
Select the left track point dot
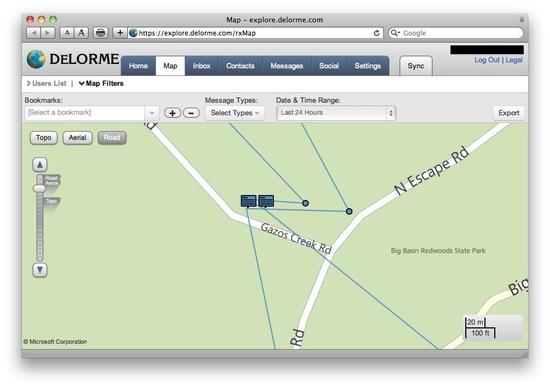(306, 203)
